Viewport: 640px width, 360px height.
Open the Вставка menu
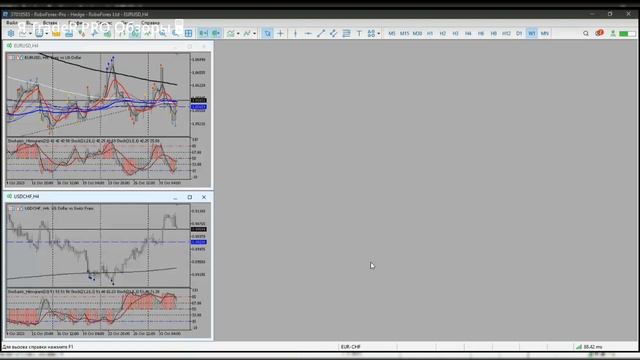tap(50, 23)
